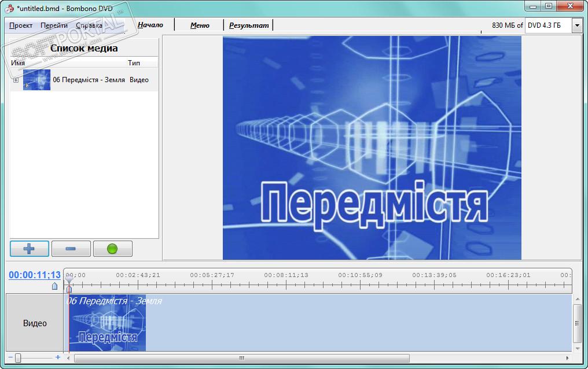Click the blue plus add media button
Viewport: 588px width, 369px height.
(29, 249)
